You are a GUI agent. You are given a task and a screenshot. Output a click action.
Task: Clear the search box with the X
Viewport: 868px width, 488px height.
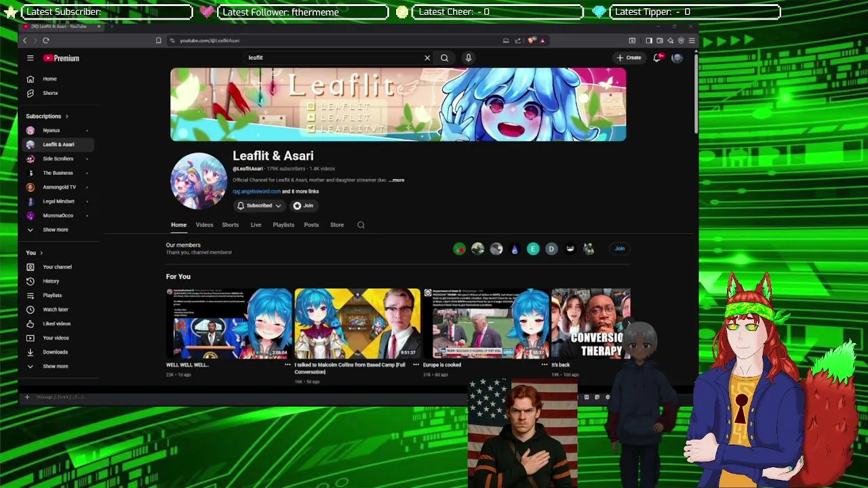pos(427,58)
